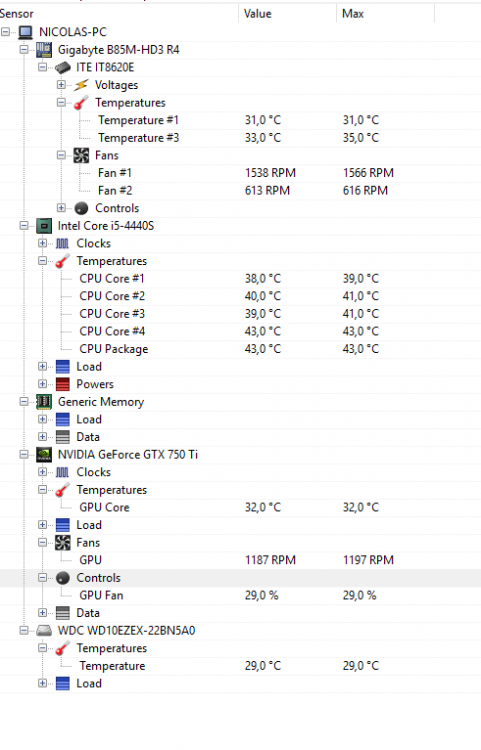This screenshot has width=481, height=750.
Task: Select the CPU Core #2 row
Action: tap(240, 296)
